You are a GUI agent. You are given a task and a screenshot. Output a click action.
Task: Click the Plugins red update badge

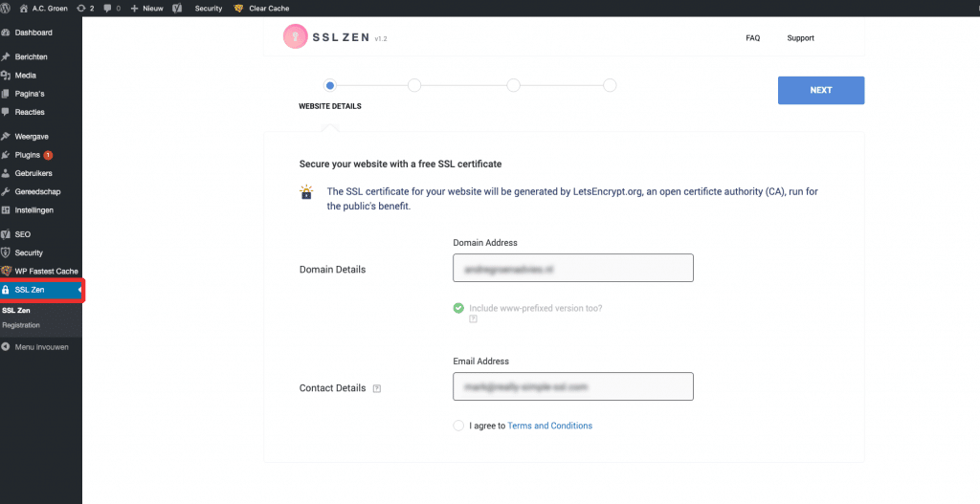(48, 155)
